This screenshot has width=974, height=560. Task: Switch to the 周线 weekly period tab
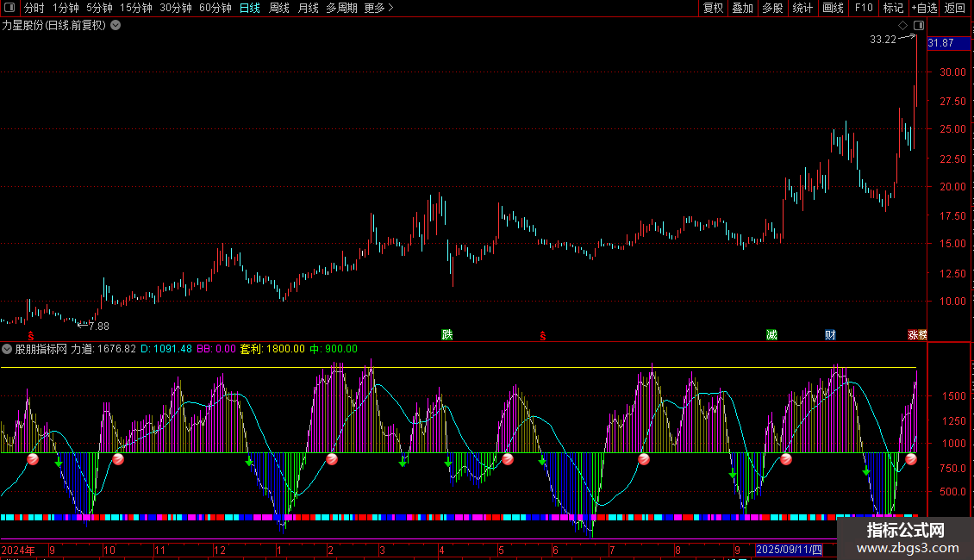[279, 8]
